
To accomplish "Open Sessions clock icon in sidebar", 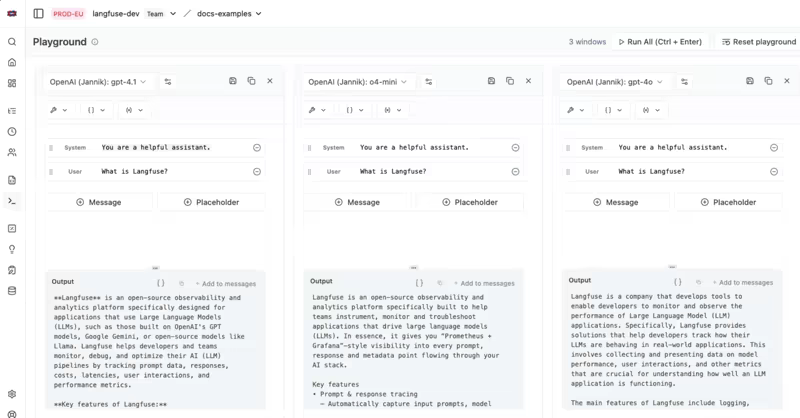I will pos(12,132).
